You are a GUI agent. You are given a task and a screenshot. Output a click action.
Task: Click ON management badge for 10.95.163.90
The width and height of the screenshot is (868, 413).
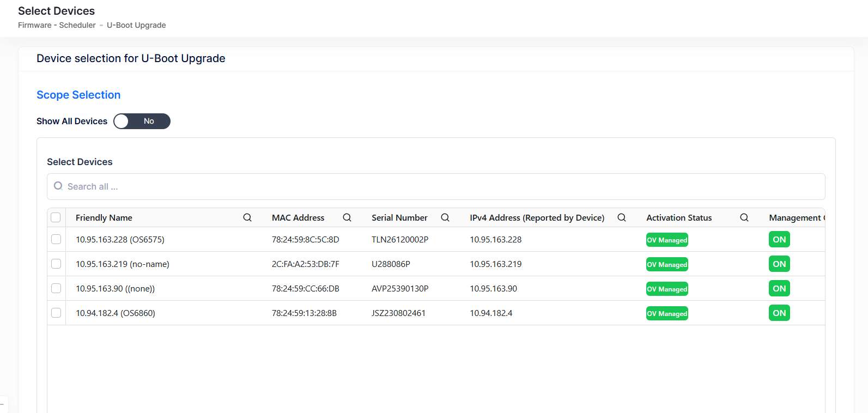click(779, 288)
